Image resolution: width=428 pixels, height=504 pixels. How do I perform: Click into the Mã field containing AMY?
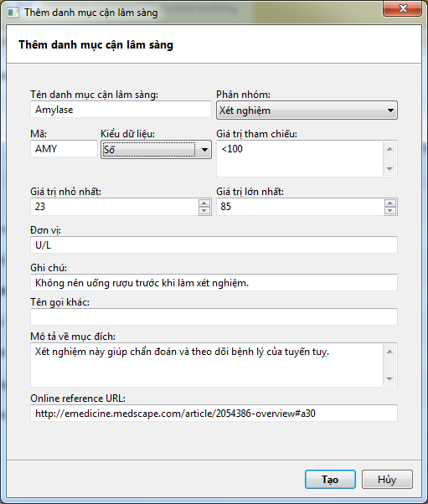tap(64, 149)
